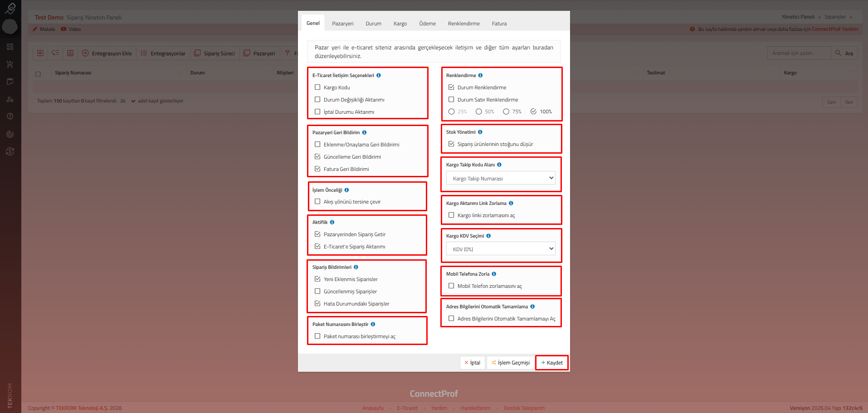Check Paket numarası birleştirmeyi aç
Screen dimensions: 868x413
[317, 336]
